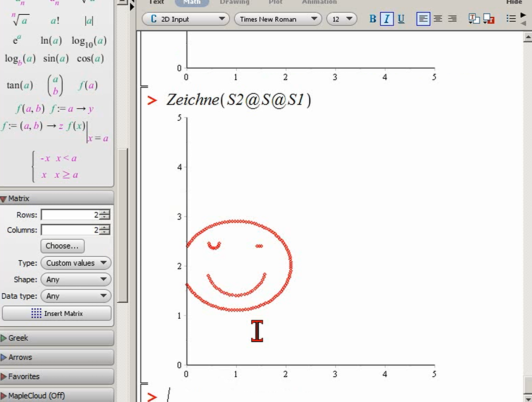Insert the natural log ln(a) template
Screen dimensions: 532x402
51,40
